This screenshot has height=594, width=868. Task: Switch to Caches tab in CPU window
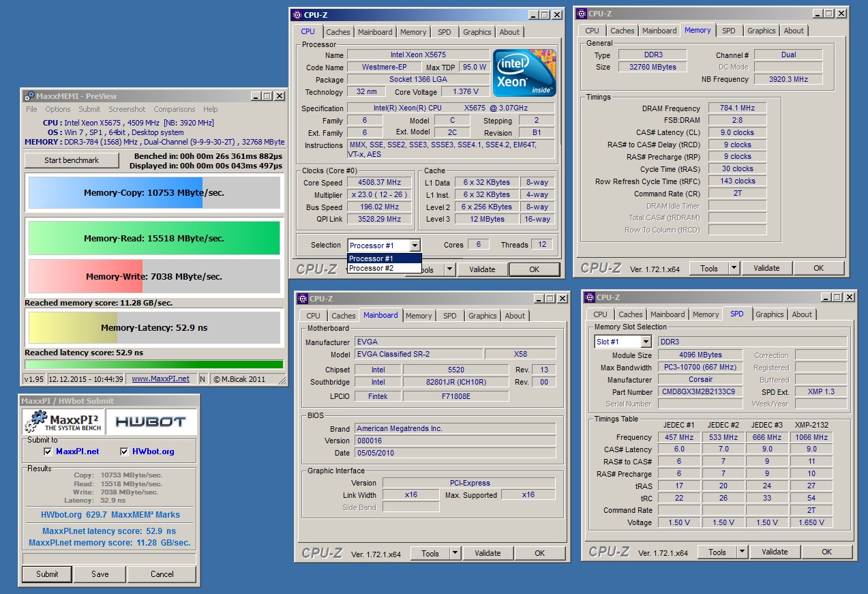[338, 32]
